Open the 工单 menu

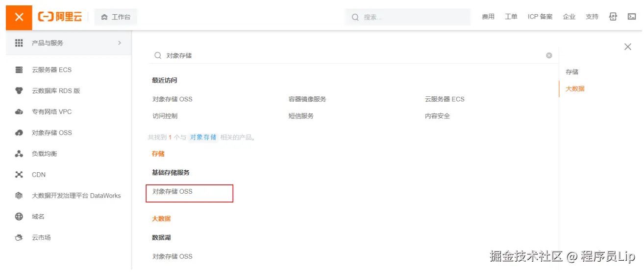pyautogui.click(x=511, y=17)
